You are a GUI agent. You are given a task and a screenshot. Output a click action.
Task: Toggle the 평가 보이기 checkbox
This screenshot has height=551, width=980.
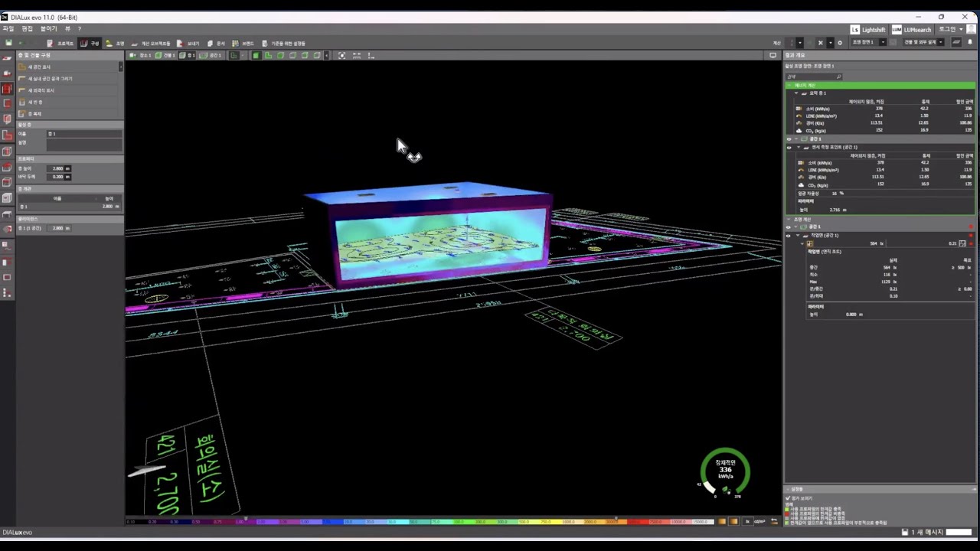(788, 498)
